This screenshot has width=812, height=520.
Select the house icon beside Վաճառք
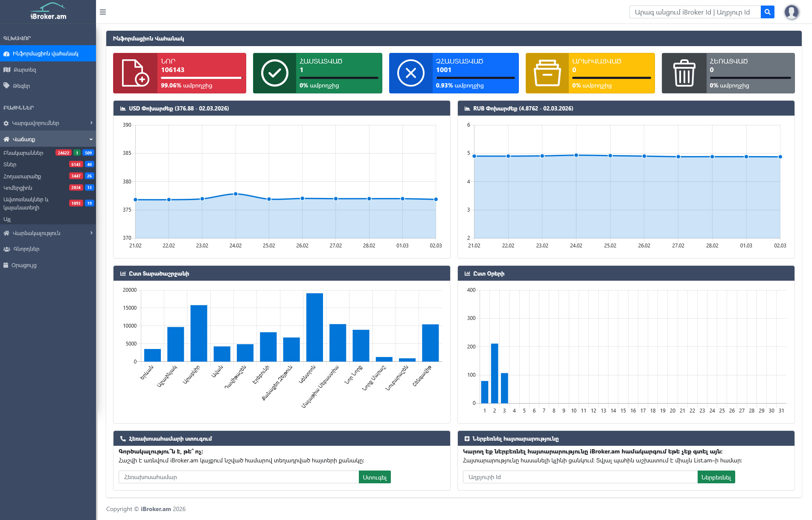coord(6,139)
